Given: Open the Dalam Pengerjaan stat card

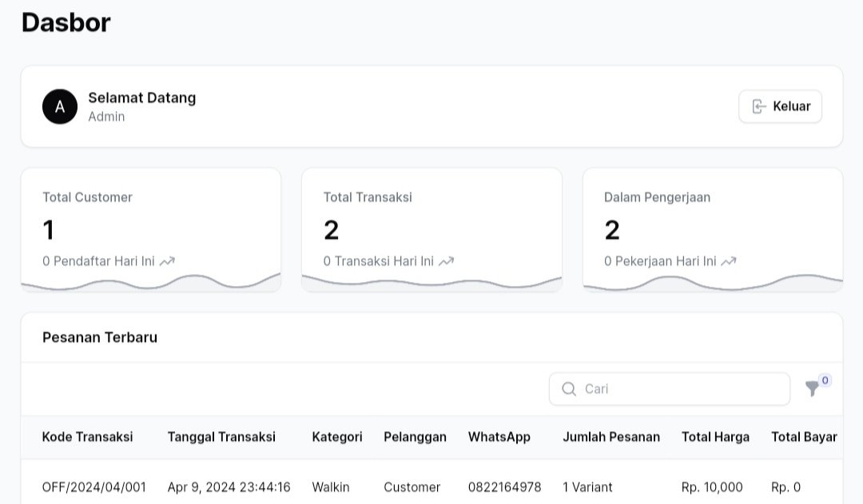Looking at the screenshot, I should click(x=713, y=230).
